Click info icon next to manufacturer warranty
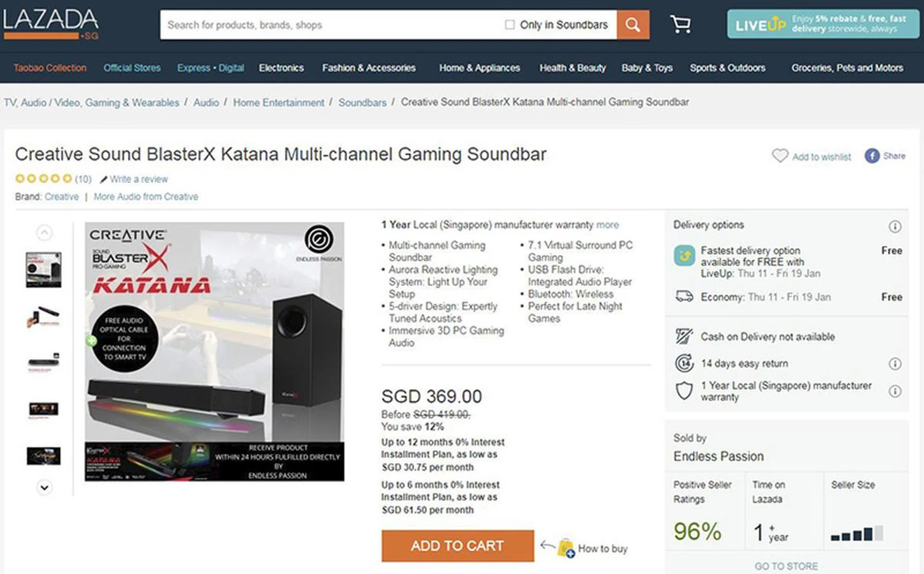 coord(895,391)
